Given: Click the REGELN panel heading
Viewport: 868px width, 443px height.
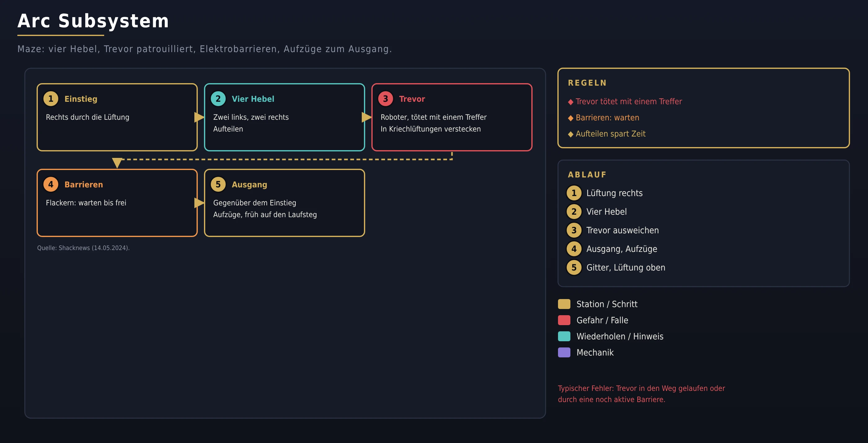Looking at the screenshot, I should [x=587, y=83].
